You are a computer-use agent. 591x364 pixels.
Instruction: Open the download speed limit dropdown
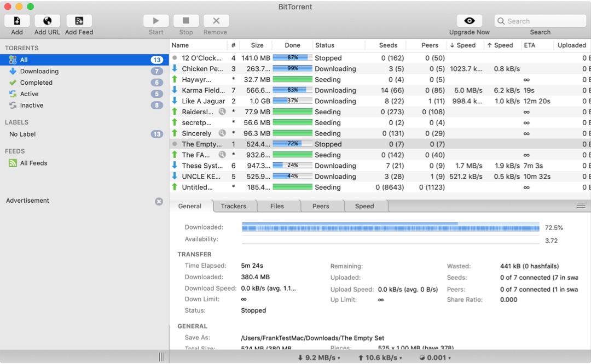[319, 357]
